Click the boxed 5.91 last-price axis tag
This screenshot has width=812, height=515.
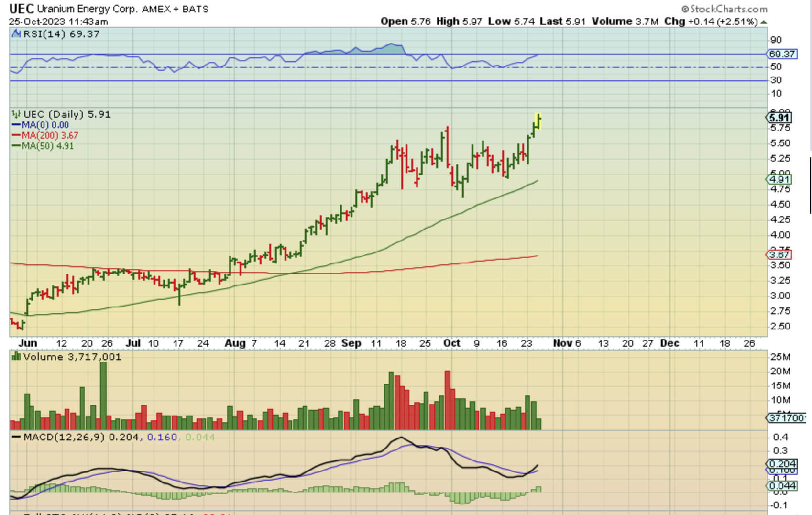[x=779, y=118]
